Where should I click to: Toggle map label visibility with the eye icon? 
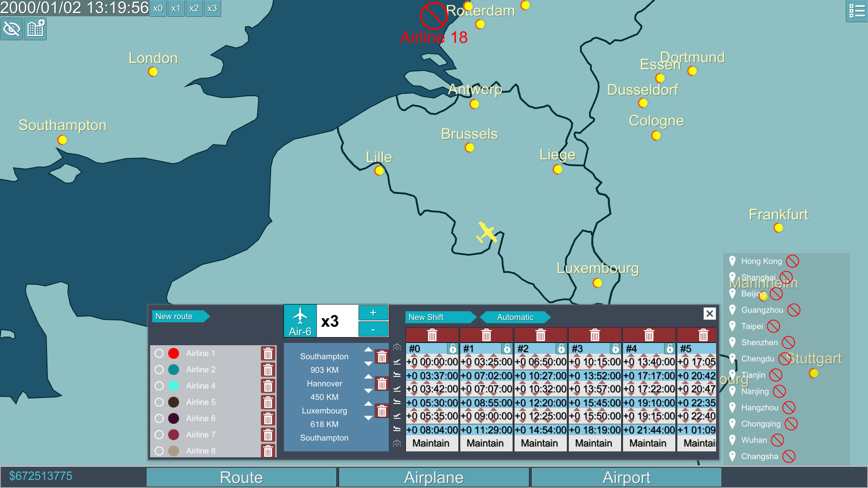click(12, 28)
